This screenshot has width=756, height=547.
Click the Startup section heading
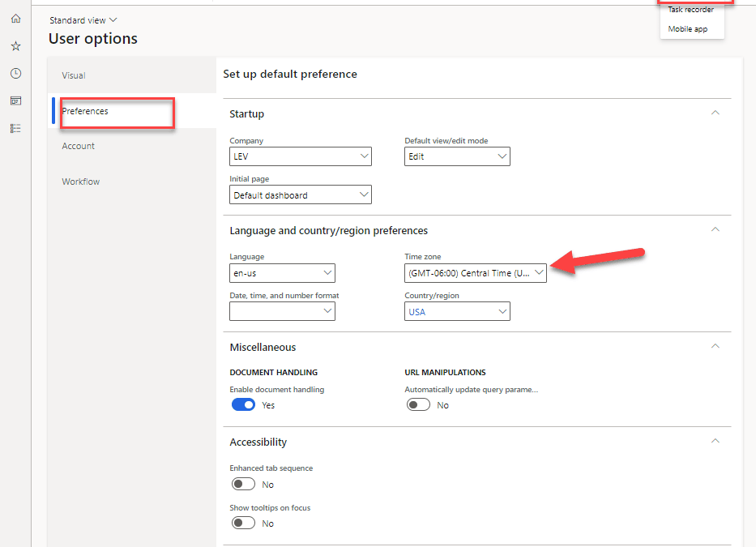(x=247, y=113)
